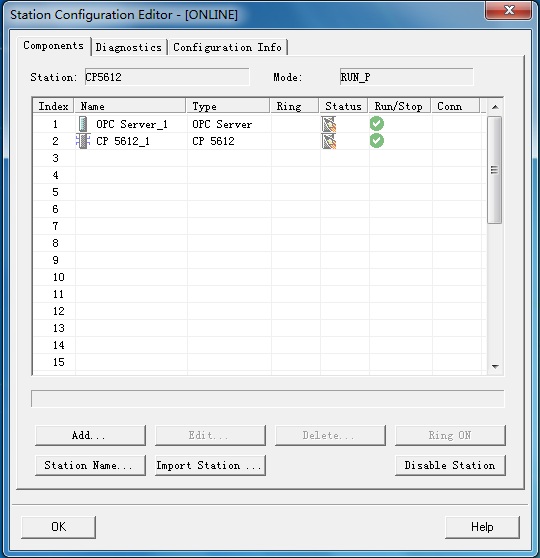Click the CP 5612 status icon

[x=329, y=141]
